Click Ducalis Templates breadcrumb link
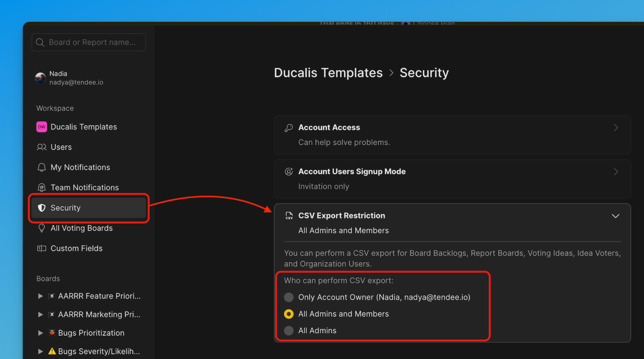The image size is (644, 359). 328,73
